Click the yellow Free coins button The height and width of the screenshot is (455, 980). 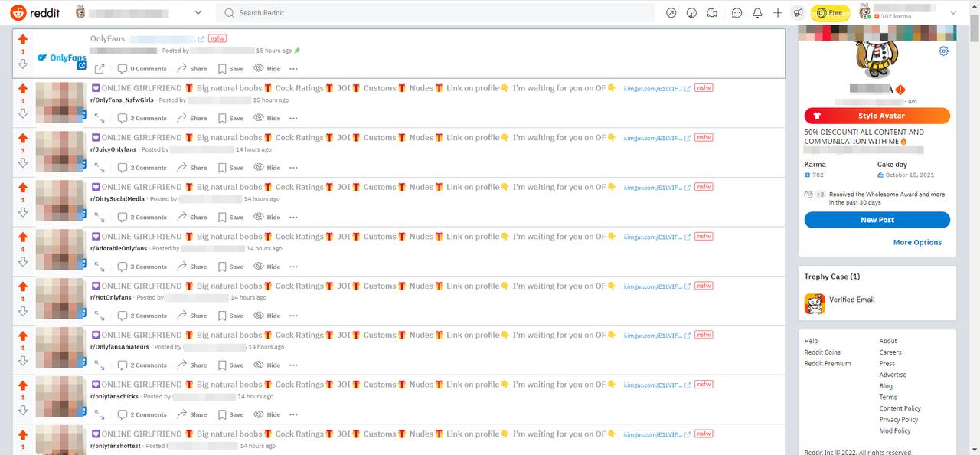coord(831,13)
